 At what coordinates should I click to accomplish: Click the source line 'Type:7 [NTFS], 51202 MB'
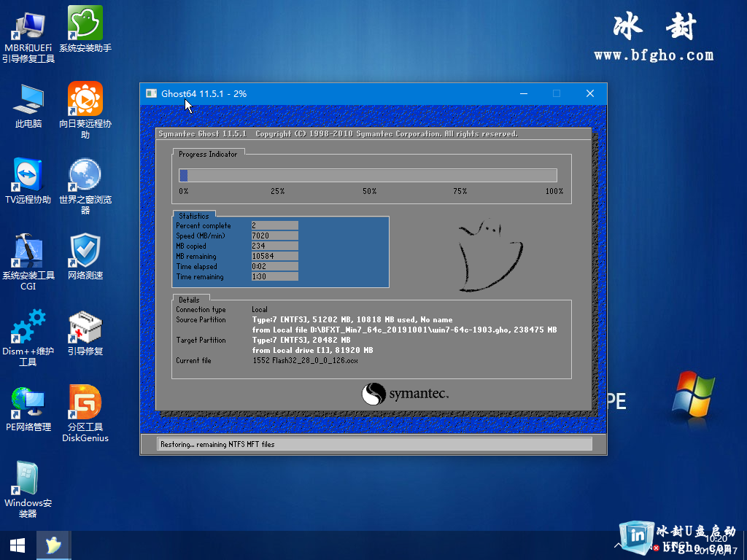pos(352,319)
